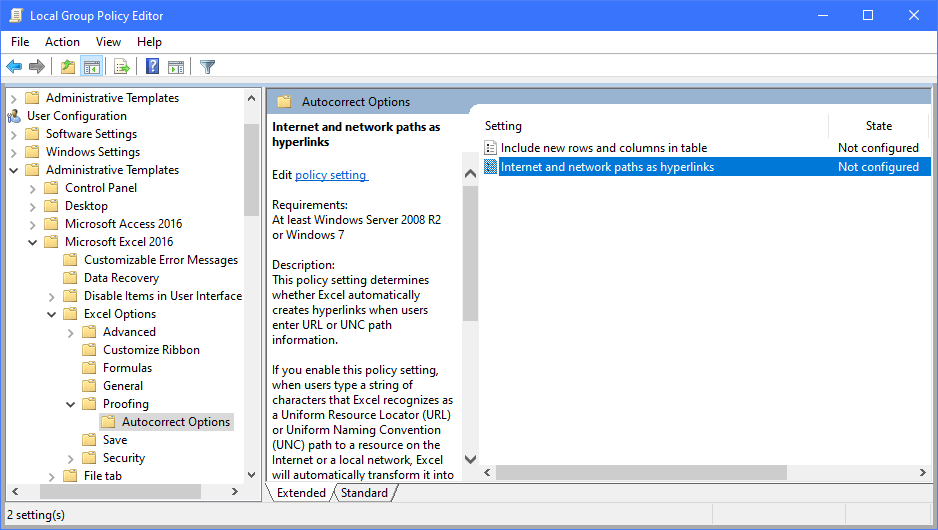This screenshot has width=938, height=530.
Task: Click the tree pane scroll down arrow
Action: pos(251,475)
